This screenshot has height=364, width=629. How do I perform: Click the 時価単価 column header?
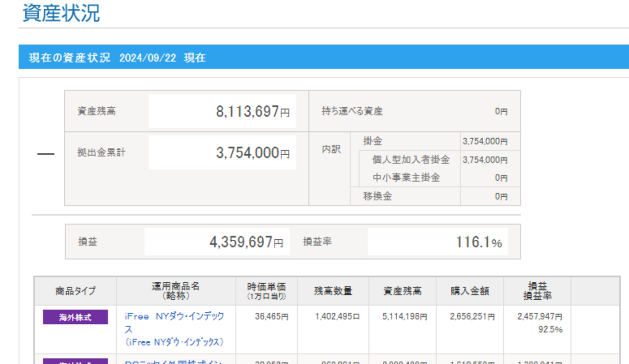[267, 291]
